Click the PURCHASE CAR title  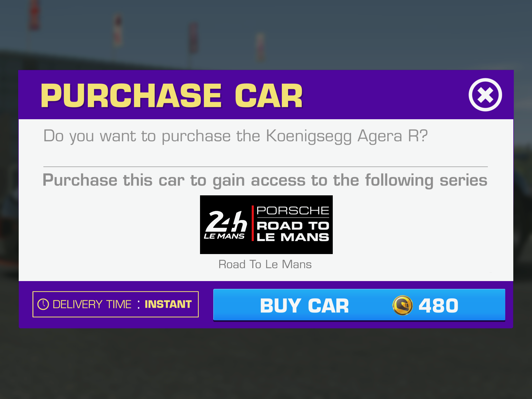pyautogui.click(x=172, y=96)
